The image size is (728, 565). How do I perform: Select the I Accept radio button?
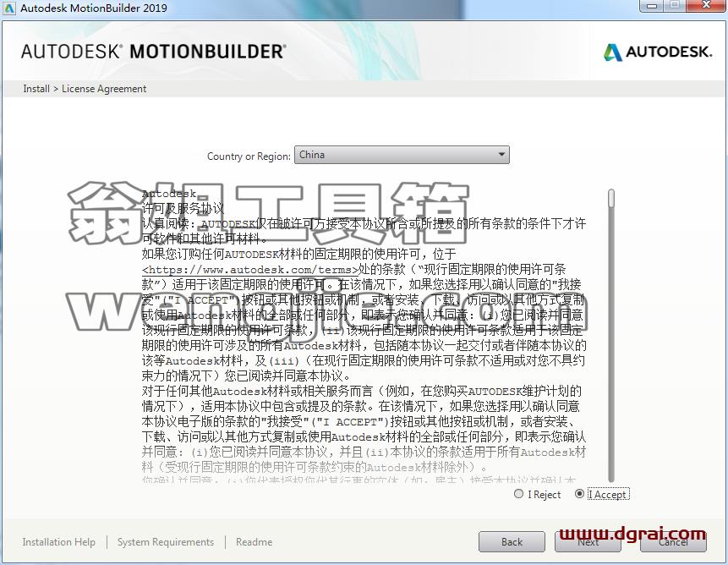pos(579,494)
